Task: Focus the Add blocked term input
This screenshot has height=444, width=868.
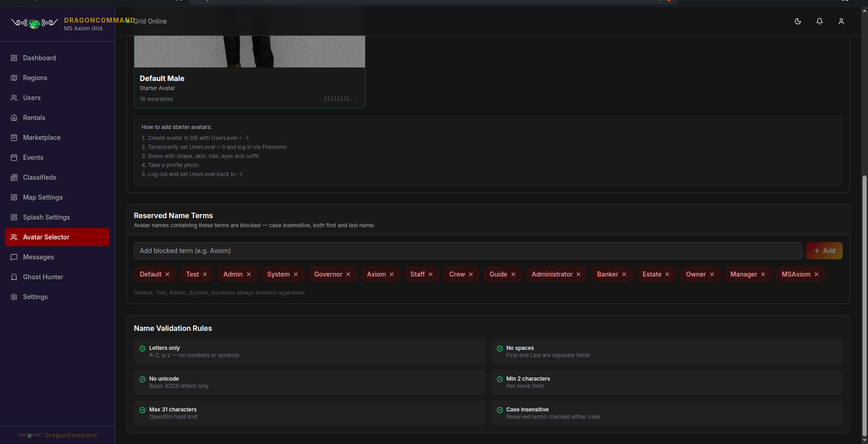Action: tap(468, 251)
